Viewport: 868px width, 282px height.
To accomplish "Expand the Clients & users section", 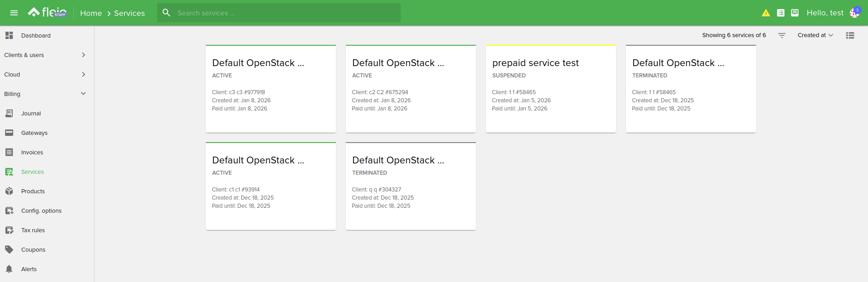I will (x=83, y=55).
